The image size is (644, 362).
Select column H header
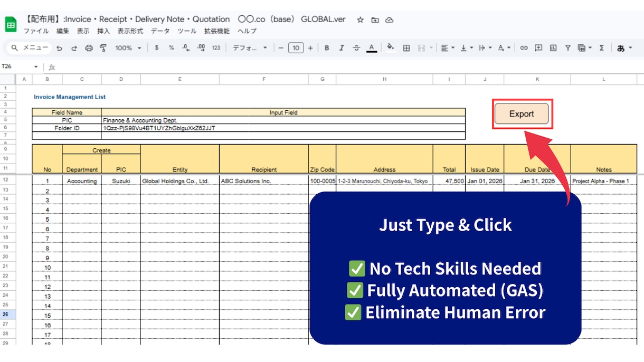pyautogui.click(x=384, y=79)
